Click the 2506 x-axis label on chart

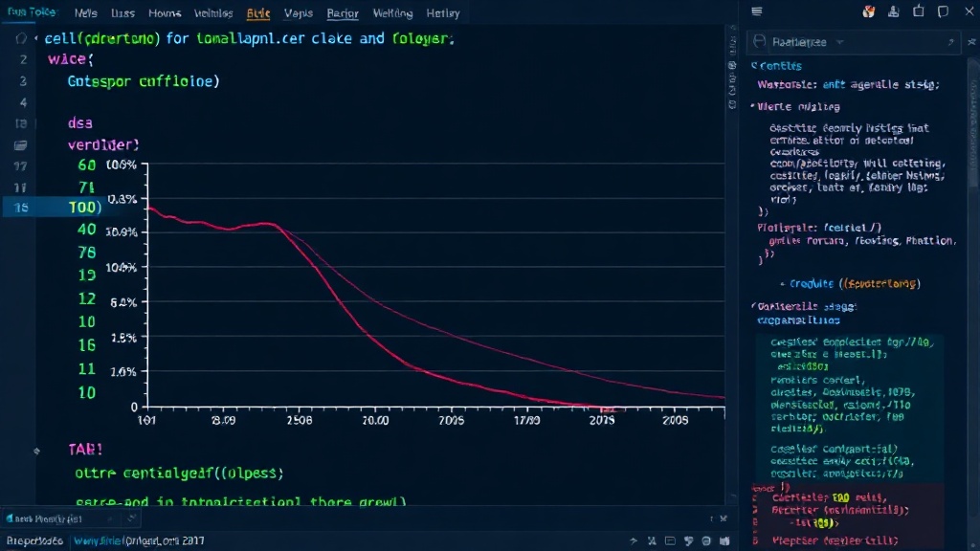[x=300, y=421]
